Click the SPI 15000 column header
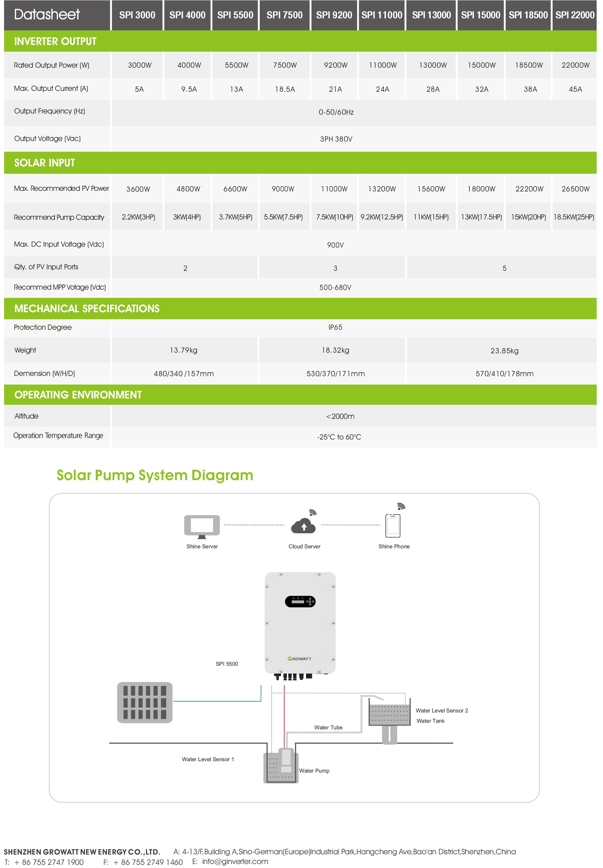The height and width of the screenshot is (868, 603). (x=481, y=15)
